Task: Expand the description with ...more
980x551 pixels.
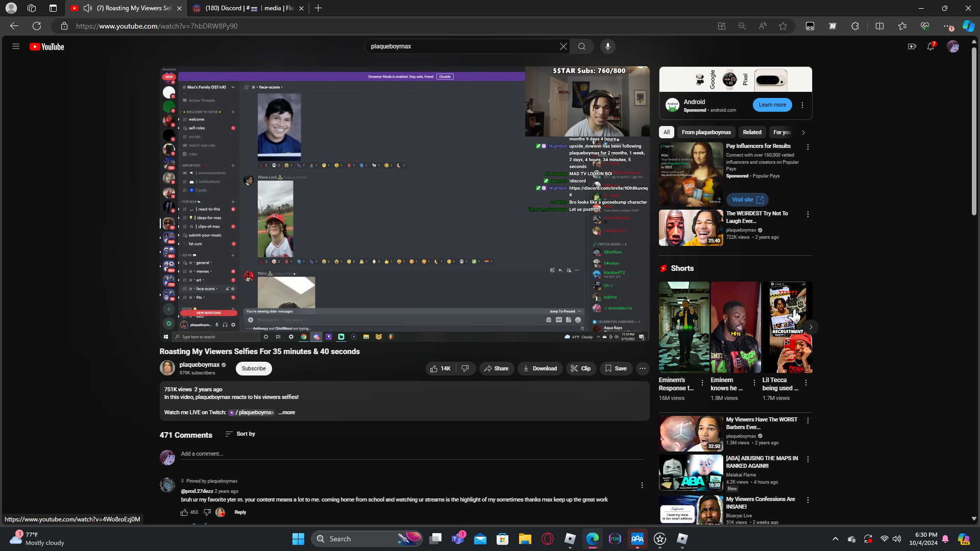Action: click(x=287, y=412)
